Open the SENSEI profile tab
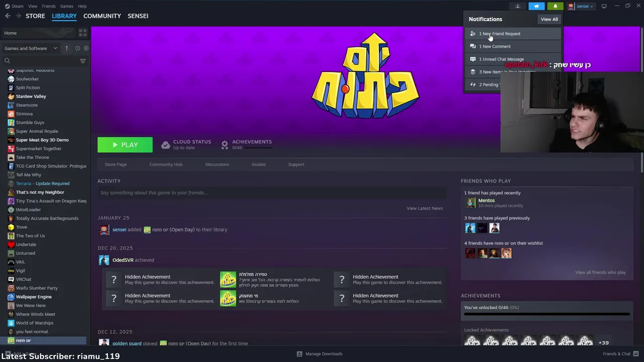 coord(138,16)
